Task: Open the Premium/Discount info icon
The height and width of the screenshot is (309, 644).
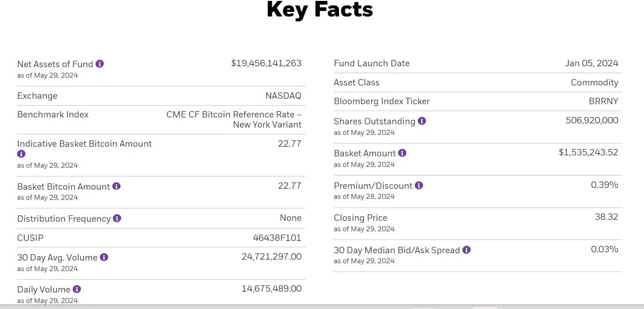Action: [419, 186]
